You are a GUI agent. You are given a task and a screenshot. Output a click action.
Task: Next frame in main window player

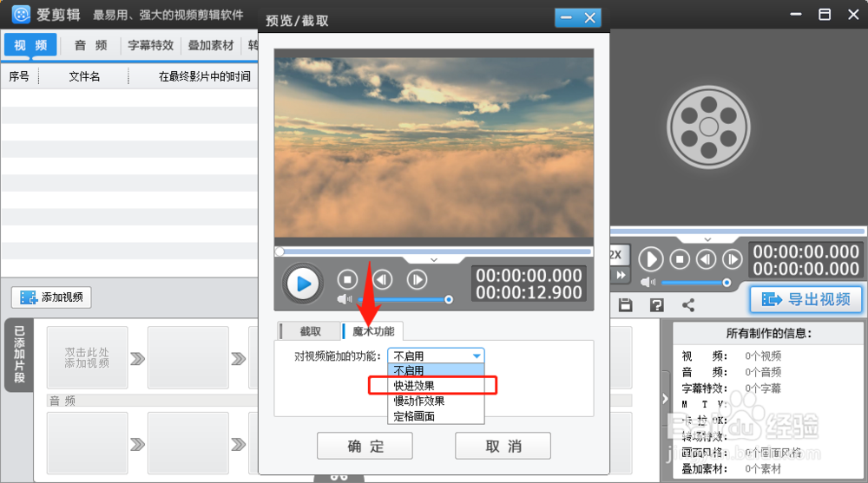pyautogui.click(x=732, y=259)
